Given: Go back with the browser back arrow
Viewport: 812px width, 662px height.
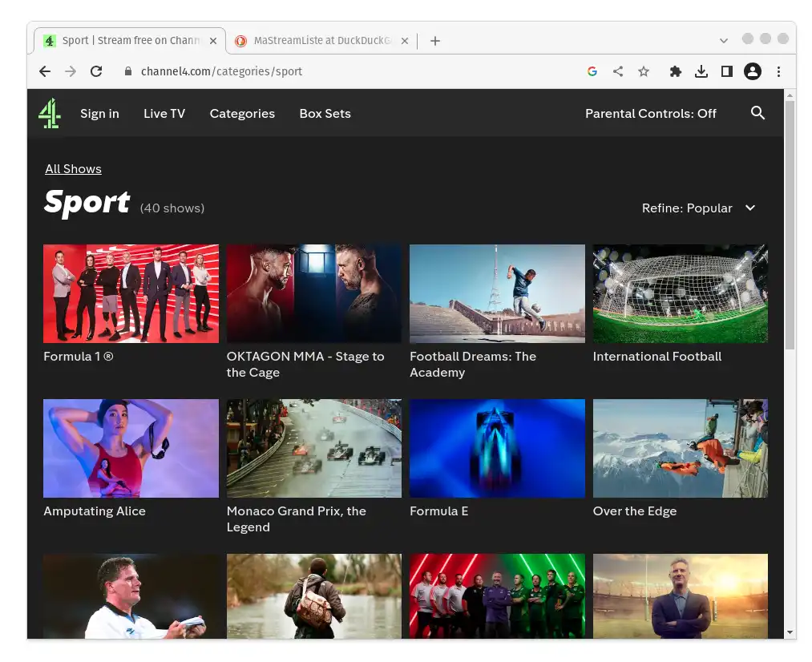Looking at the screenshot, I should (45, 71).
